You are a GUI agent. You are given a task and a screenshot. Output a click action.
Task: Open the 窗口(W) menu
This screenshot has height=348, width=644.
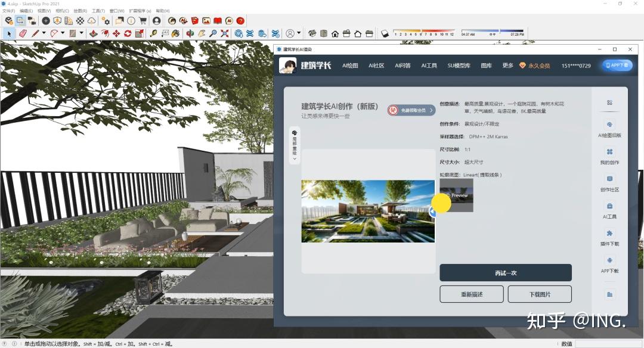pos(117,11)
